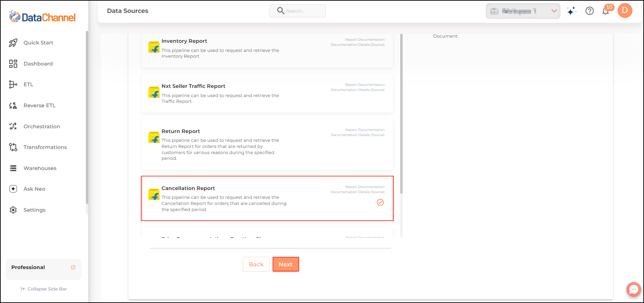644x303 pixels.
Task: Select the Nxt Seller Traffic Report title
Action: [194, 86]
